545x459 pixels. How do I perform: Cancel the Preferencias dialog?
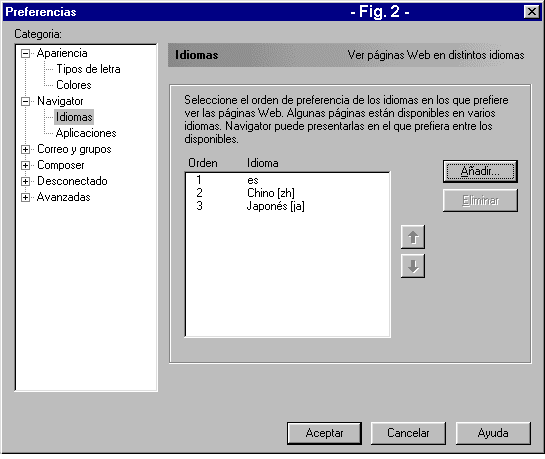coord(408,433)
